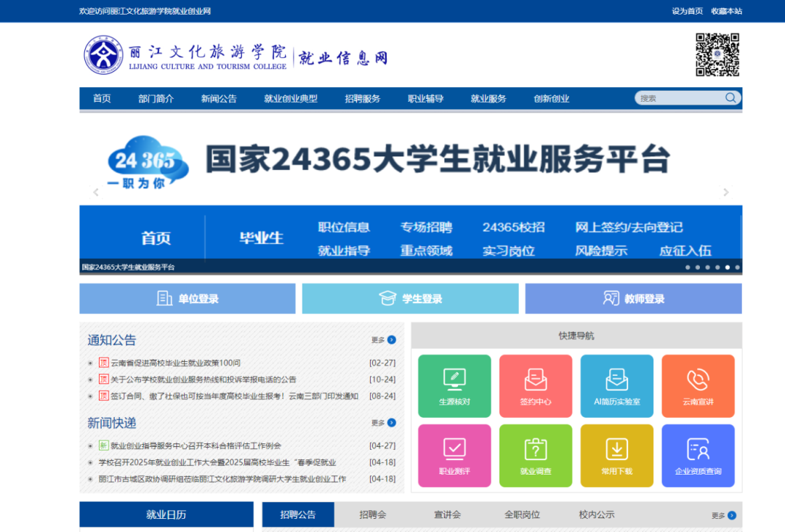This screenshot has height=532, width=785.
Task: Select the last carousel dot
Action: tap(738, 267)
